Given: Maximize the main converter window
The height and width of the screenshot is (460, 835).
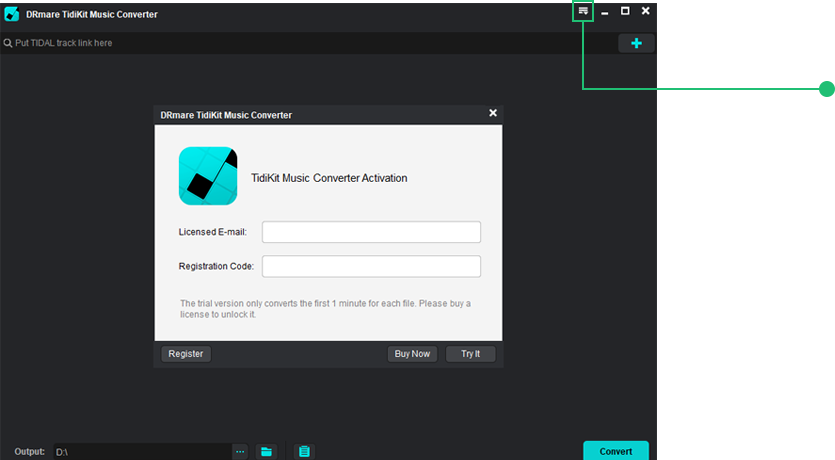Looking at the screenshot, I should click(x=625, y=11).
